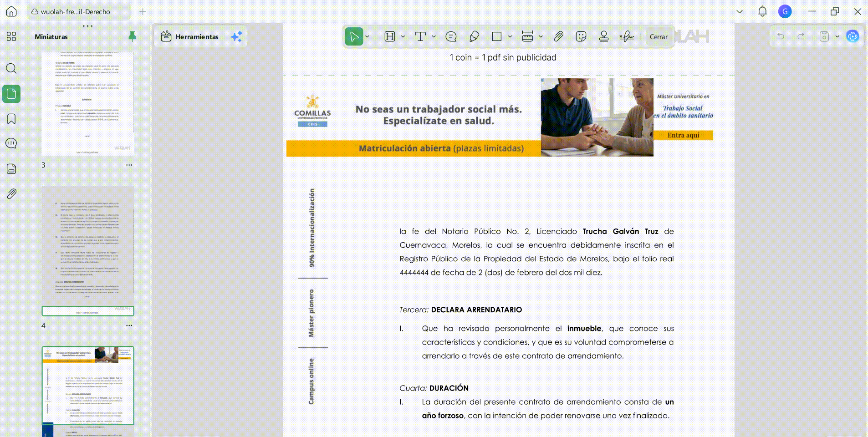
Task: Redo the last action
Action: [x=801, y=36]
